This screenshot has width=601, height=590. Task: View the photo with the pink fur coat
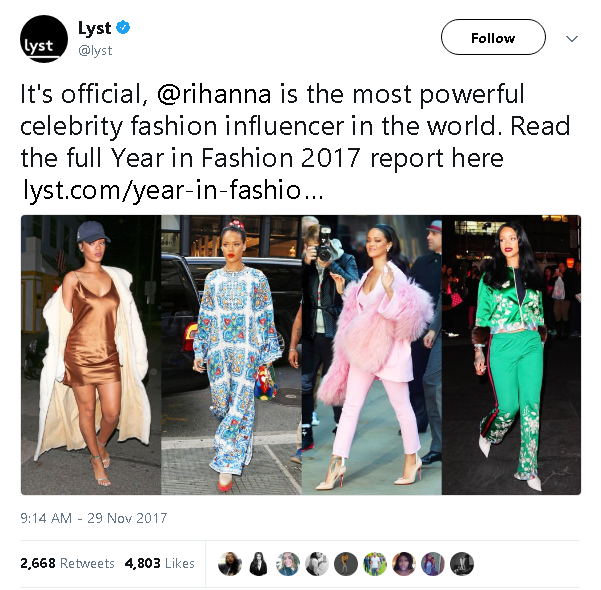(x=371, y=355)
